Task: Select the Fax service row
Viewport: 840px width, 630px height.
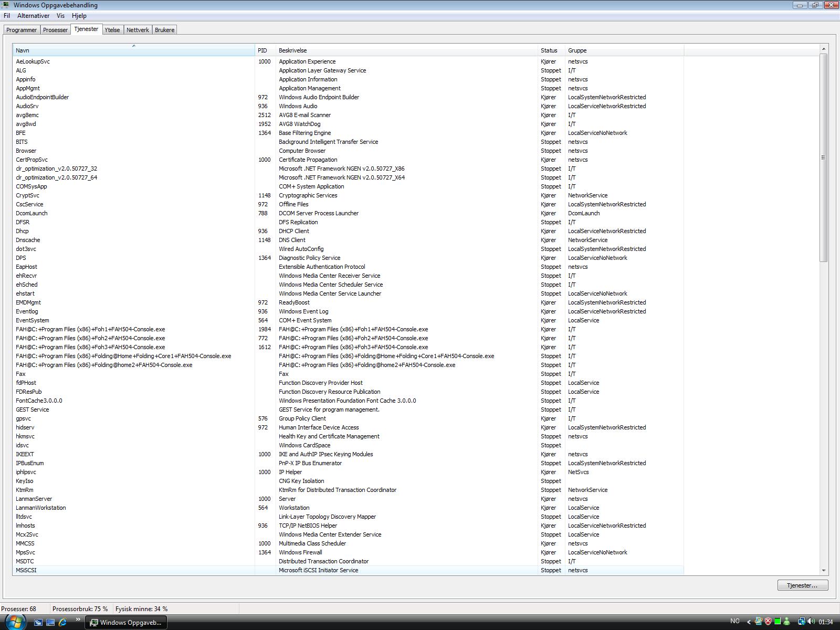Action: tap(348, 374)
